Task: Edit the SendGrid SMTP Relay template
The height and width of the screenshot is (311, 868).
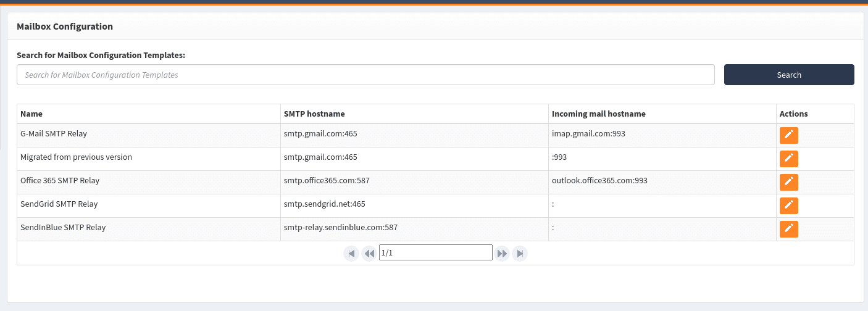Action: click(x=788, y=205)
